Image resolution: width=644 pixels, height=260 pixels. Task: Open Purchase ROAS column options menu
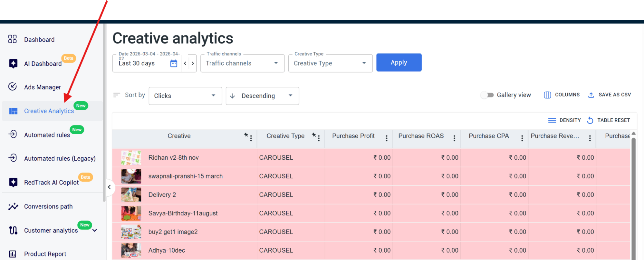coord(454,138)
